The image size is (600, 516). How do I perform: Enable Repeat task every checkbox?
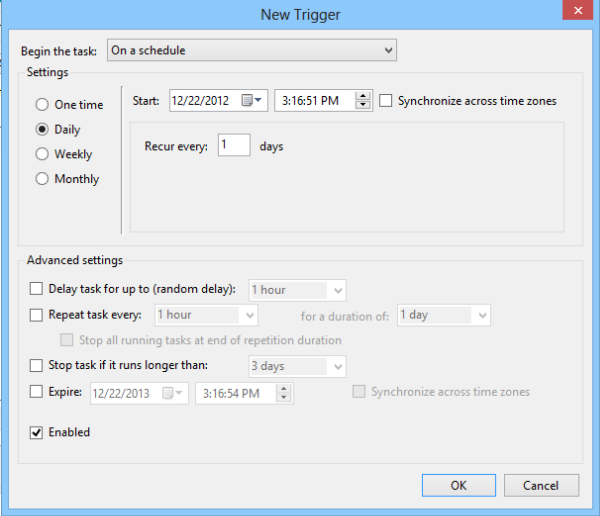point(36,315)
